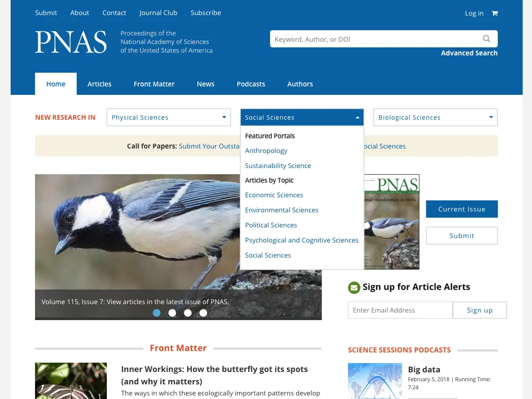The height and width of the screenshot is (399, 532).
Task: Open the Advanced Search link
Action: click(469, 53)
